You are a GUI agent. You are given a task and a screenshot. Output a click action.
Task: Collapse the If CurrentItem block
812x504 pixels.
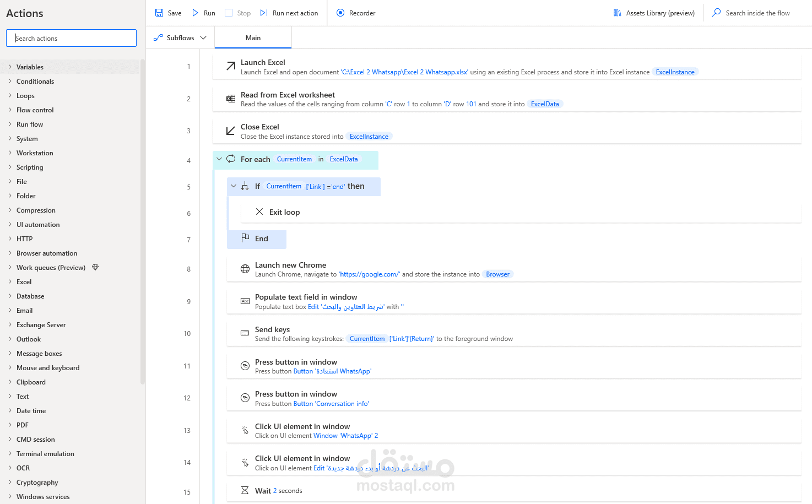tap(234, 186)
